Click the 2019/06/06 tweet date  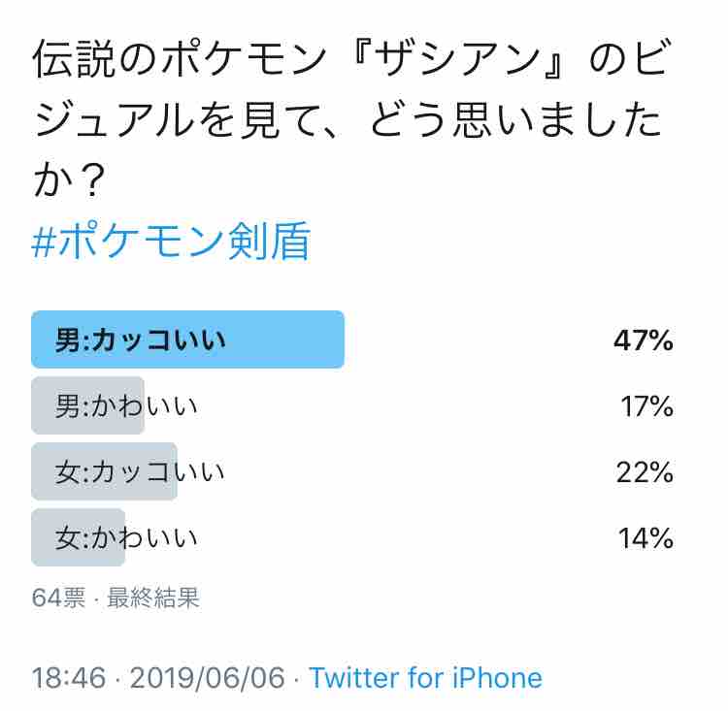[207, 678]
